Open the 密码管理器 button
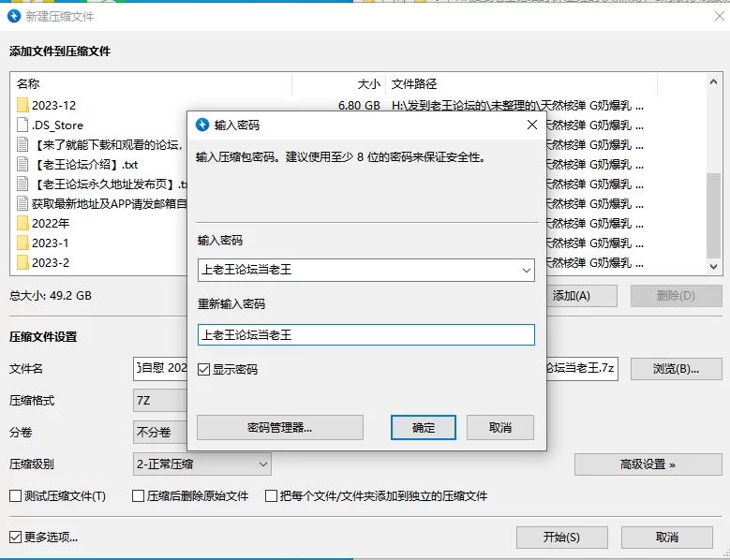This screenshot has width=730, height=560. pos(280,427)
